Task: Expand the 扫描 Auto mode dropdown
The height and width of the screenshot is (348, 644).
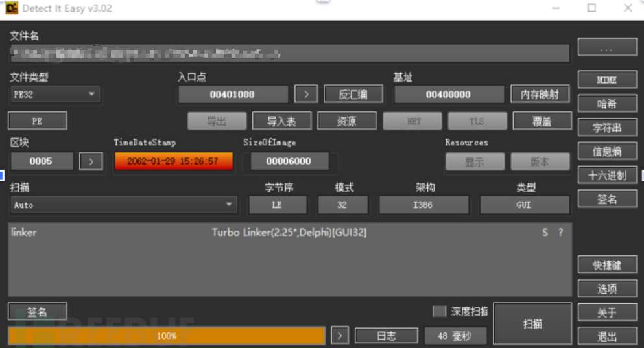Action: [124, 205]
